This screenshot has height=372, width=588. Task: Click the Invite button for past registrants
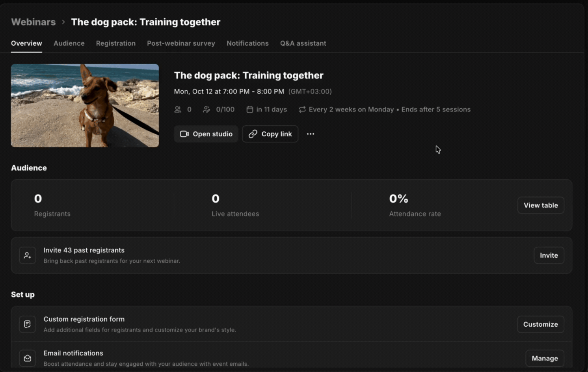point(549,255)
